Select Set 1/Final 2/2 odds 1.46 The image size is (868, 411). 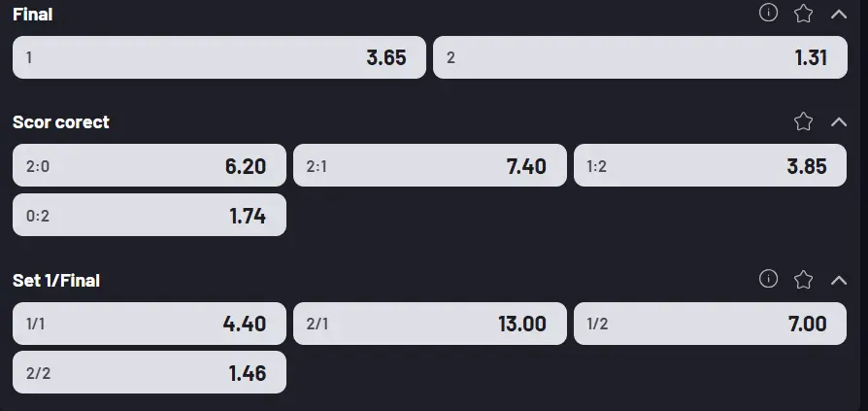[150, 373]
